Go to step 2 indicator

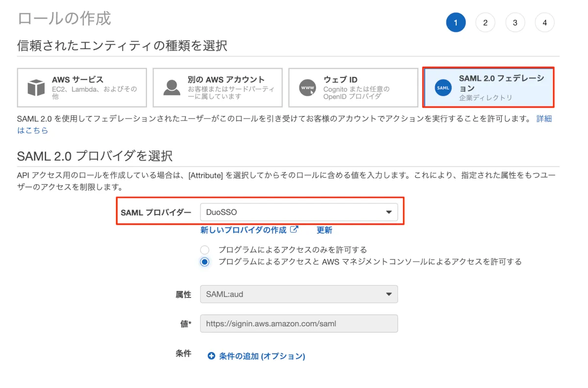[x=485, y=23]
